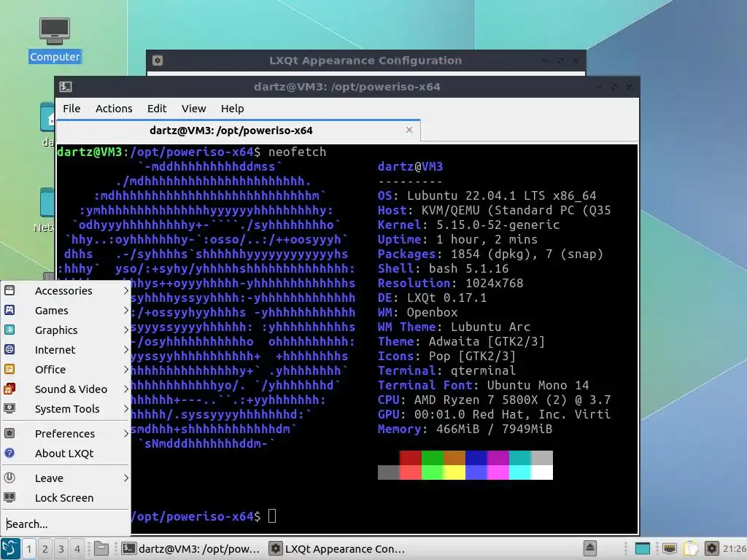Image resolution: width=747 pixels, height=560 pixels.
Task: Click the Accessories category icon
Action: coord(9,290)
